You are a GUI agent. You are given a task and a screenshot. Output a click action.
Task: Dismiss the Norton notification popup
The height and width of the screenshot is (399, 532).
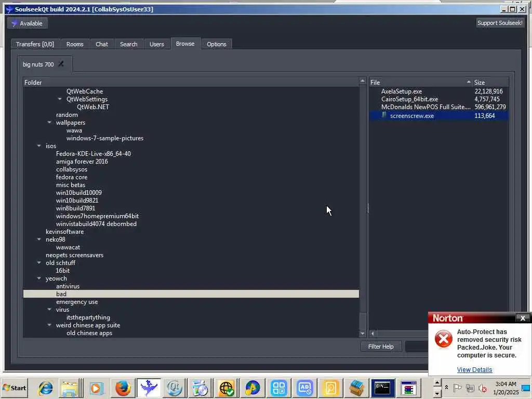(523, 318)
